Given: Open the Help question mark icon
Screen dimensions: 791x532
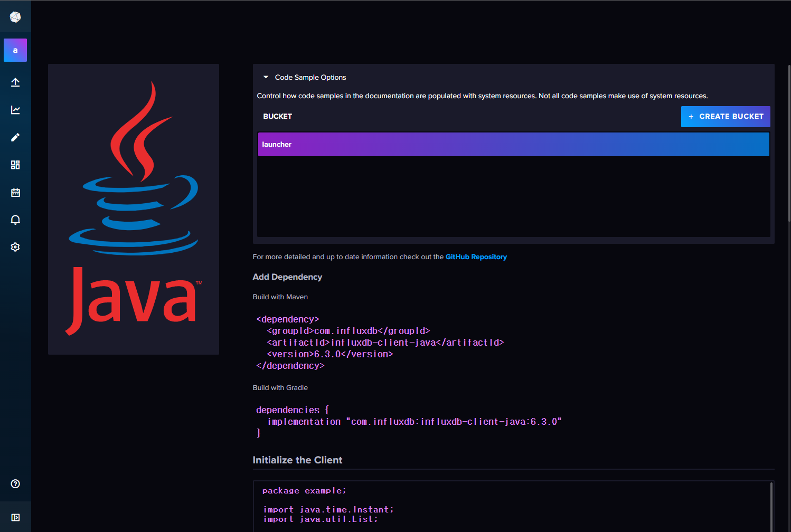Looking at the screenshot, I should click(15, 484).
